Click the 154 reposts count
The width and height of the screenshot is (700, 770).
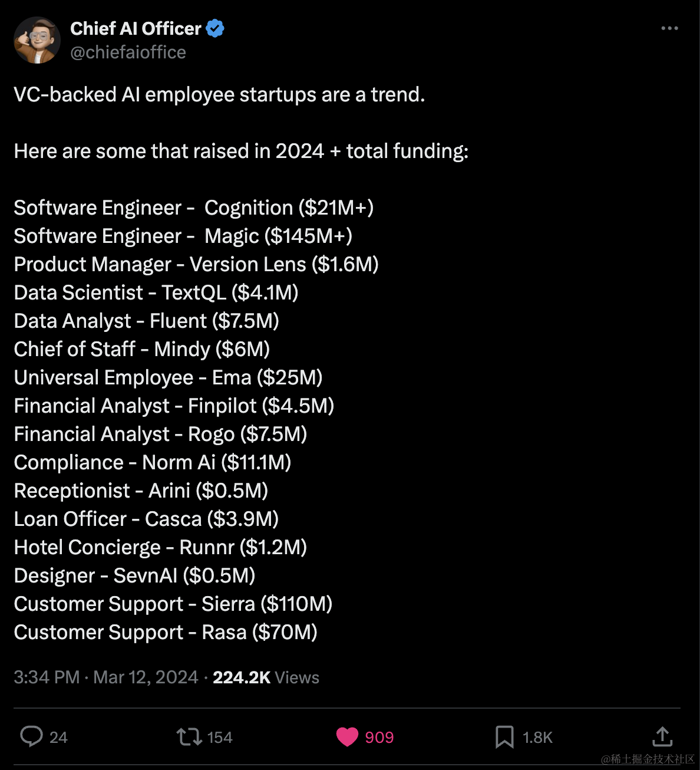[x=220, y=737]
